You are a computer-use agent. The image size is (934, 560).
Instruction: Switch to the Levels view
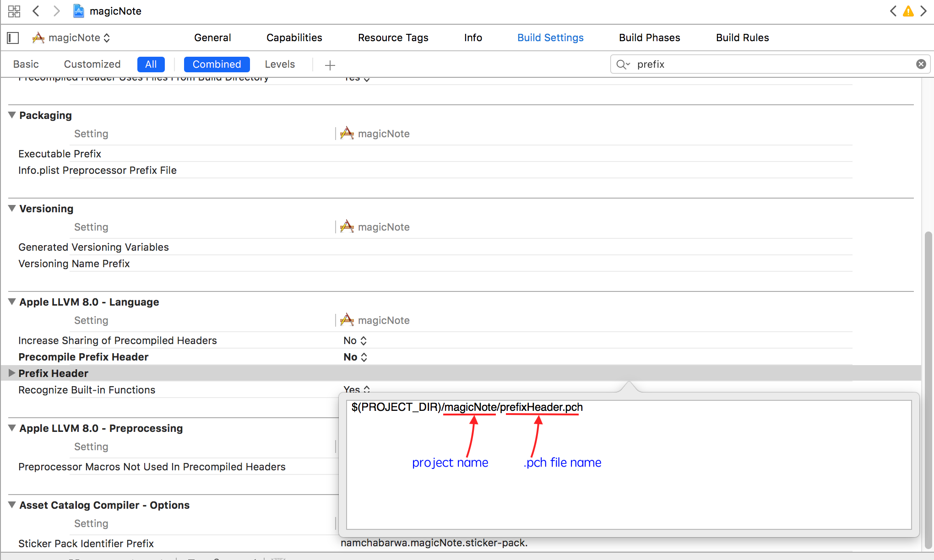tap(280, 64)
